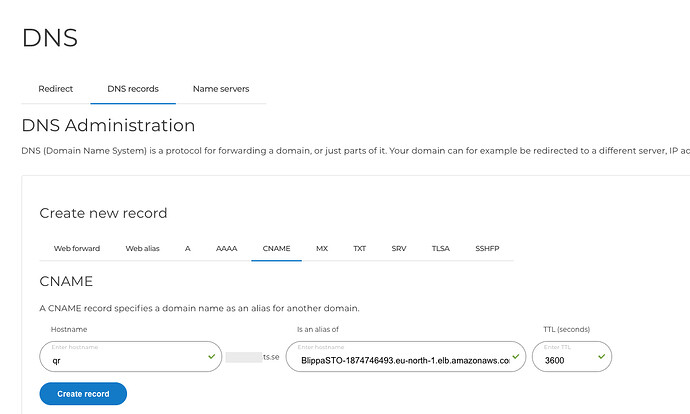Click the DNS Administration heading
690x414 pixels.
(x=108, y=125)
